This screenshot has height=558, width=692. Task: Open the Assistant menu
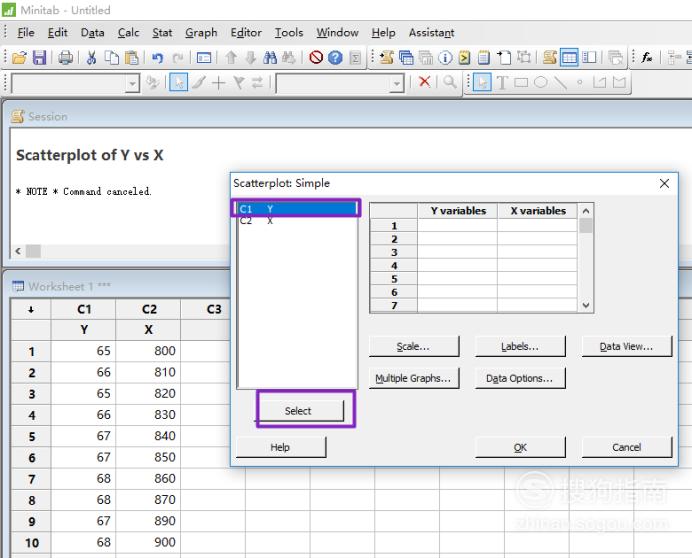click(x=431, y=33)
